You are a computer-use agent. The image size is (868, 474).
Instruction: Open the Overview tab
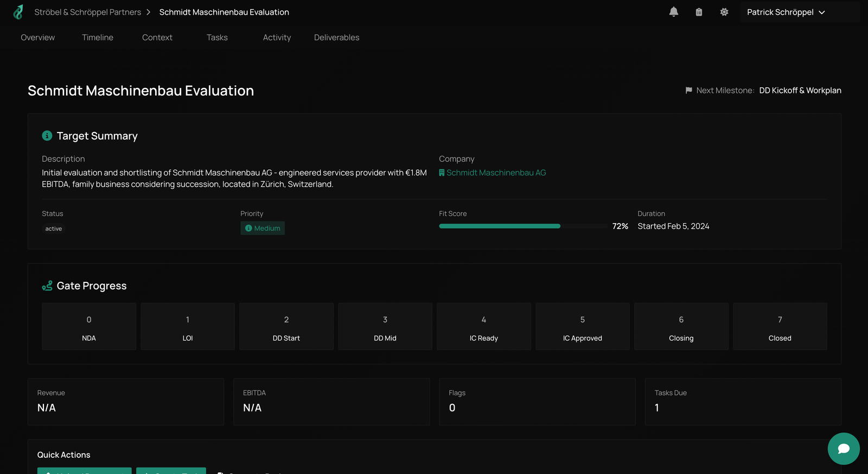[38, 37]
